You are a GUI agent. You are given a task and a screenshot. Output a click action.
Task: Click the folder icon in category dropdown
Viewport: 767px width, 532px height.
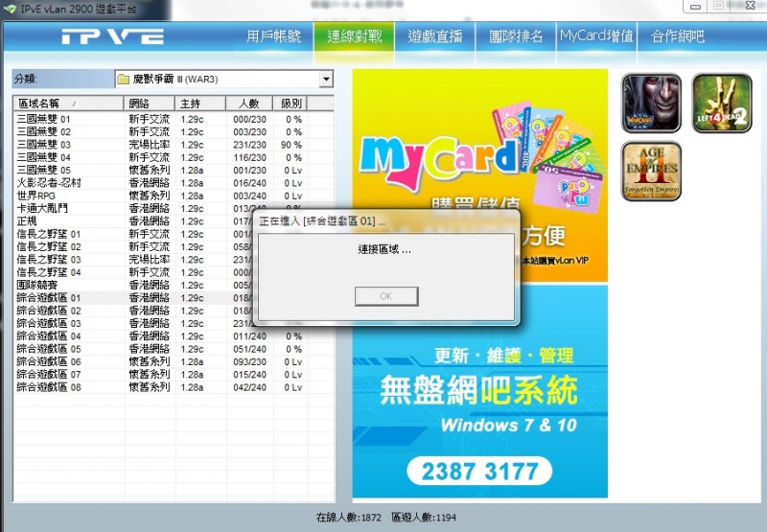pos(124,80)
